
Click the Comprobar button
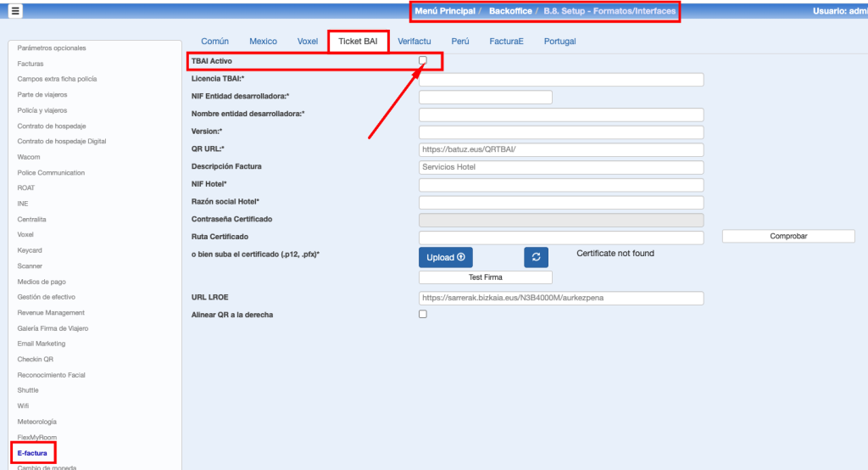point(788,237)
